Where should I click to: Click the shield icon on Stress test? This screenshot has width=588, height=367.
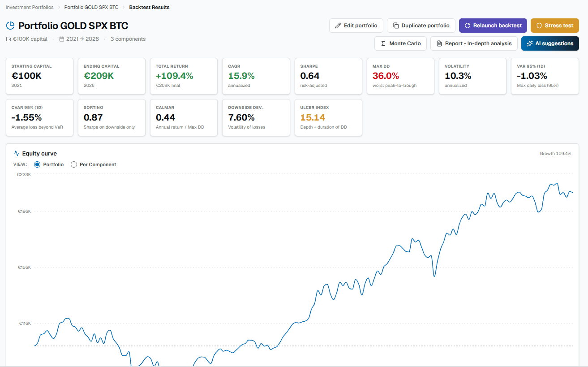[539, 26]
